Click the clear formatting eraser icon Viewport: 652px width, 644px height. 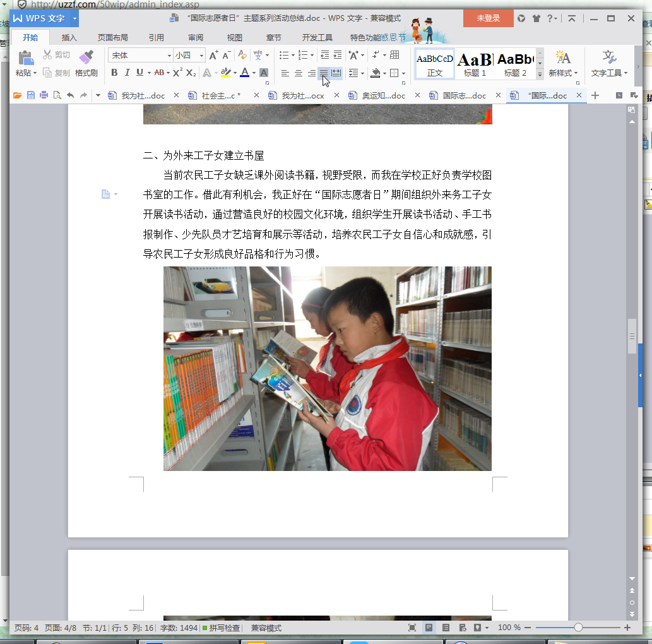click(242, 55)
